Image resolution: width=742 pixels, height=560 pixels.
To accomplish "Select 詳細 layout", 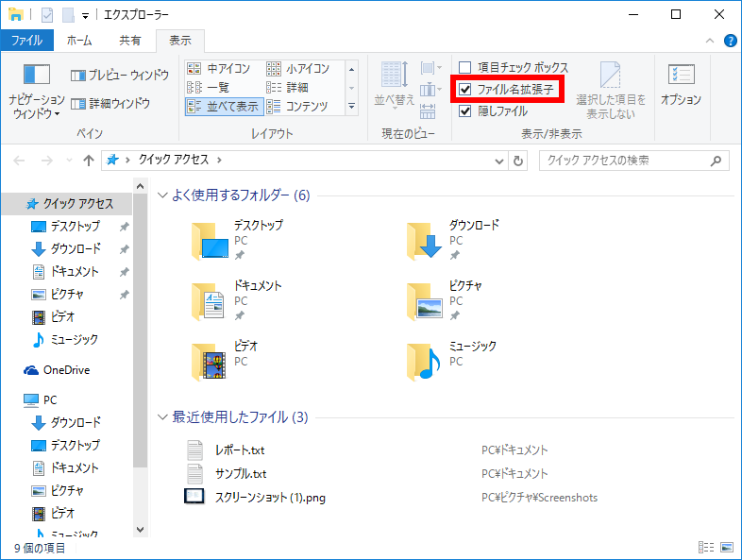I will [x=287, y=88].
